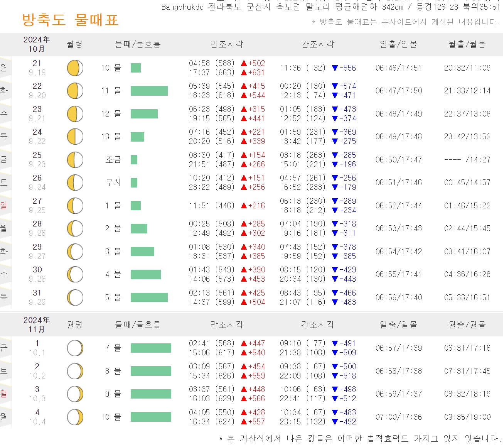
Task: Click the blue down arrow showing -556
Action: (335, 68)
